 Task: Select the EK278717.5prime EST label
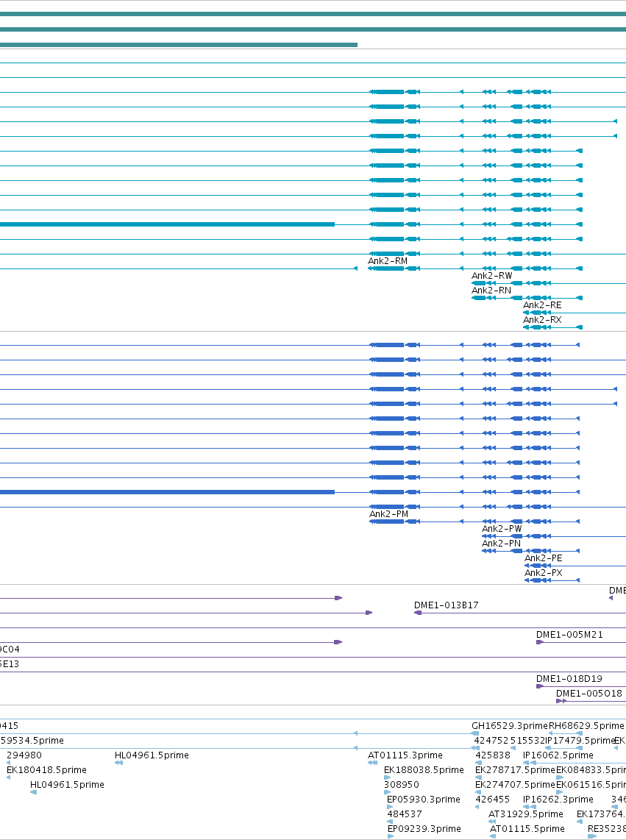coord(515,770)
